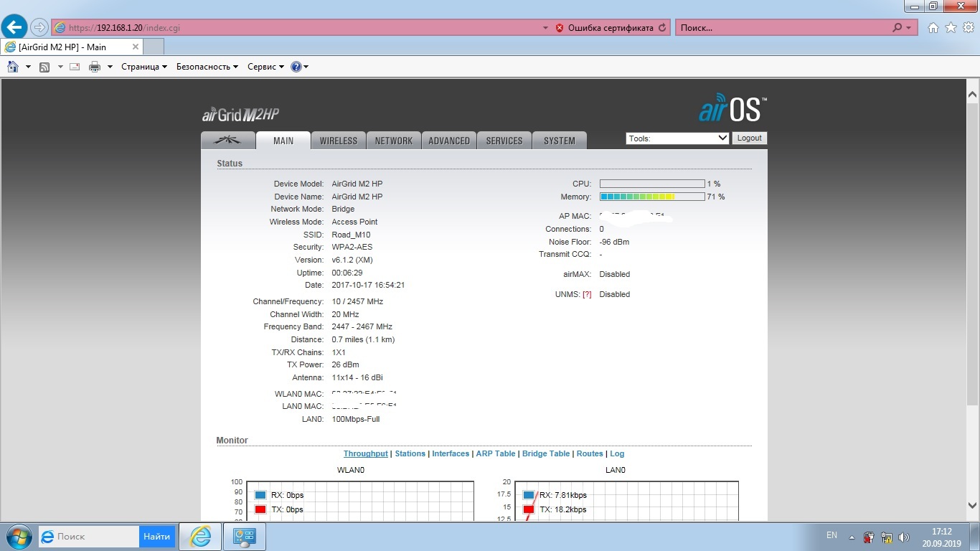Go back with the browser back arrow
The image size is (980, 551).
tap(15, 27)
